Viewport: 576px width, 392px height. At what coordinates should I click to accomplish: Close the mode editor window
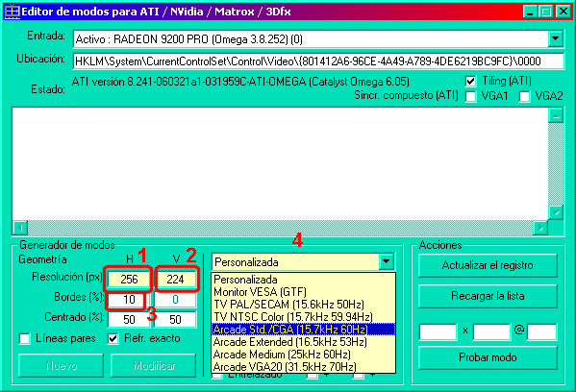point(563,12)
